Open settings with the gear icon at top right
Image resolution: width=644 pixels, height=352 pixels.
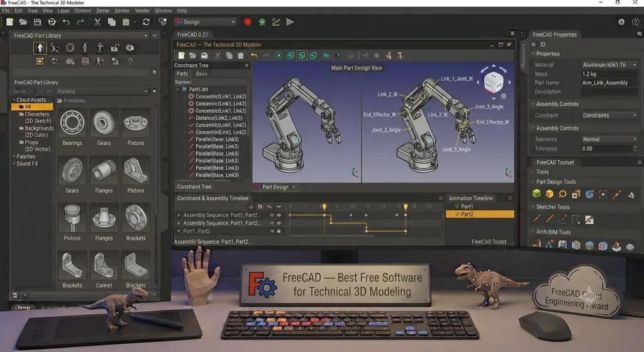[621, 22]
